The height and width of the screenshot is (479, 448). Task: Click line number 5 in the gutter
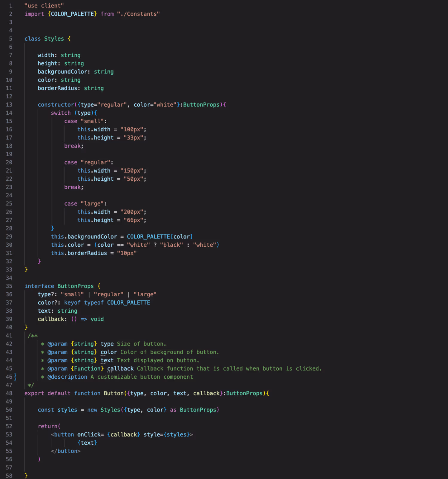pyautogui.click(x=10, y=39)
